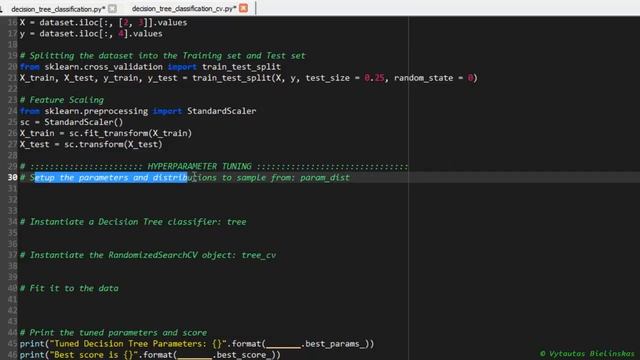Click comment 'Instantiate a Decision Tree classifier: tree'
This screenshot has height=360, width=640.
(133, 222)
